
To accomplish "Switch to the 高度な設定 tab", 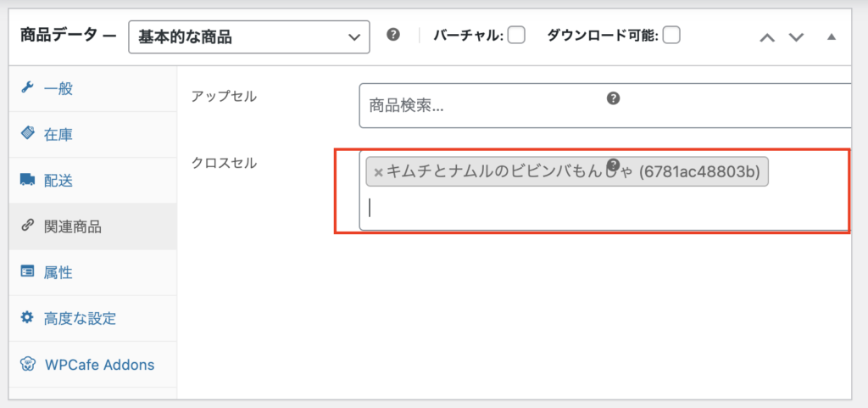I will point(80,319).
